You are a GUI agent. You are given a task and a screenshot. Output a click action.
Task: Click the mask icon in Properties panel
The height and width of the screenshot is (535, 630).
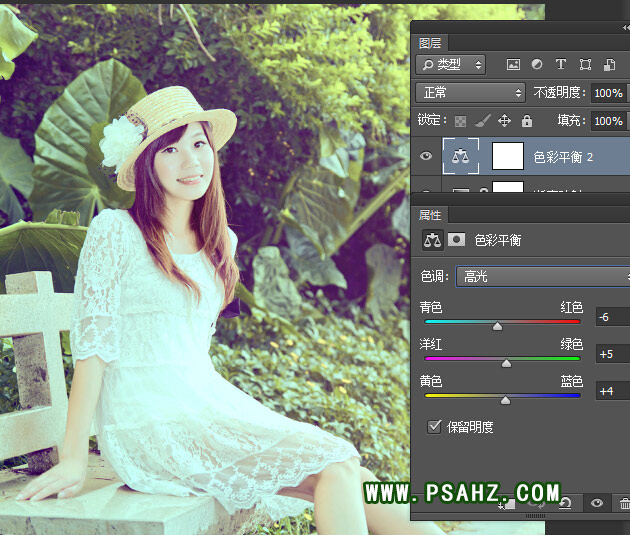coord(455,240)
